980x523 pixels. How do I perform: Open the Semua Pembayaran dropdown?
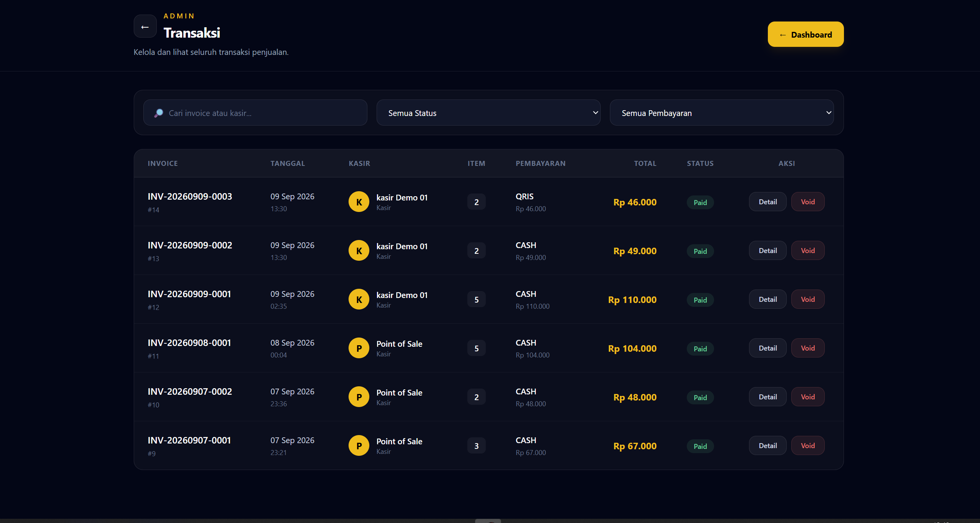[722, 113]
